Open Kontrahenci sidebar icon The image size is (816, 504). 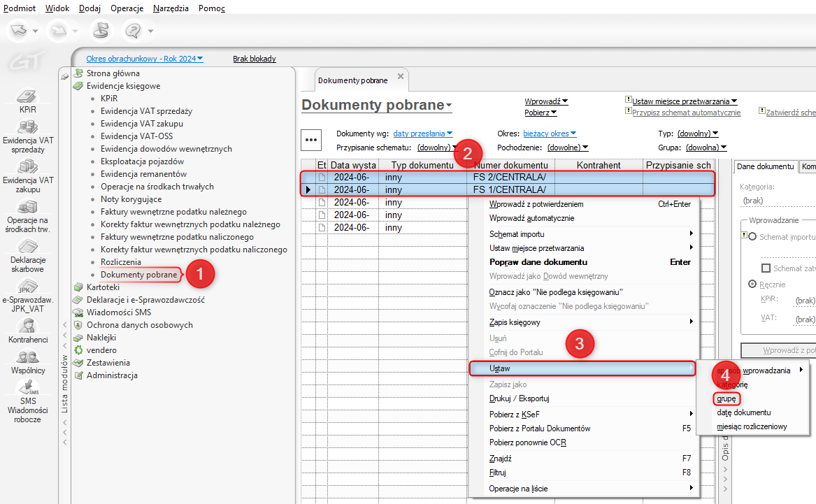28,326
